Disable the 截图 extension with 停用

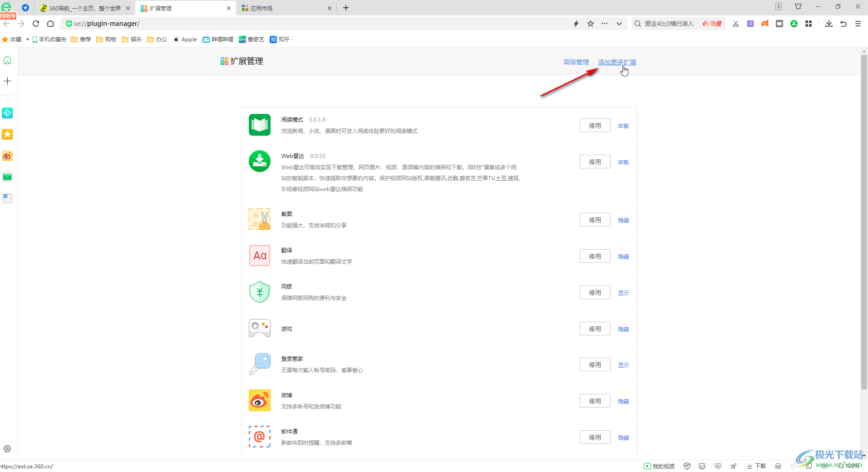click(x=595, y=220)
